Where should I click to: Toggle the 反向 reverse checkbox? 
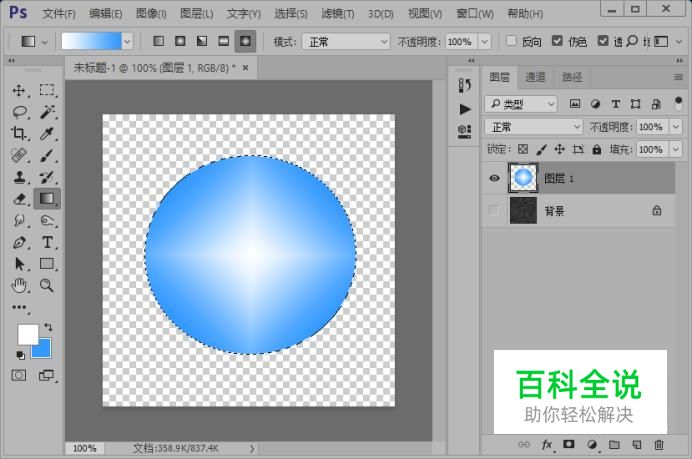click(511, 41)
